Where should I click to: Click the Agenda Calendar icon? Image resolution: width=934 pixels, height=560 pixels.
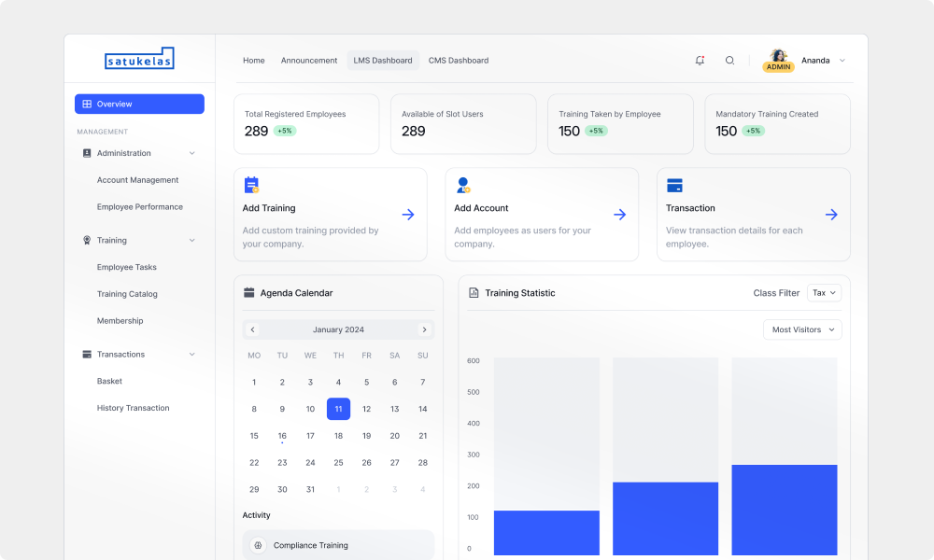pyautogui.click(x=249, y=293)
